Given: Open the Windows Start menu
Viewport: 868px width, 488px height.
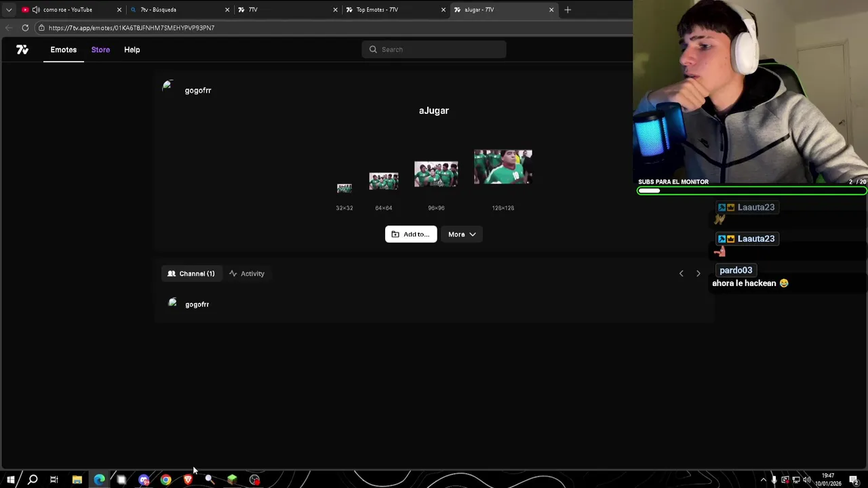Looking at the screenshot, I should click(x=11, y=480).
